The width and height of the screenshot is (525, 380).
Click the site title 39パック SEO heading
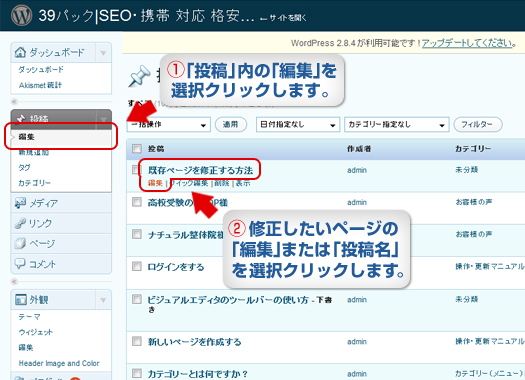coord(147,16)
